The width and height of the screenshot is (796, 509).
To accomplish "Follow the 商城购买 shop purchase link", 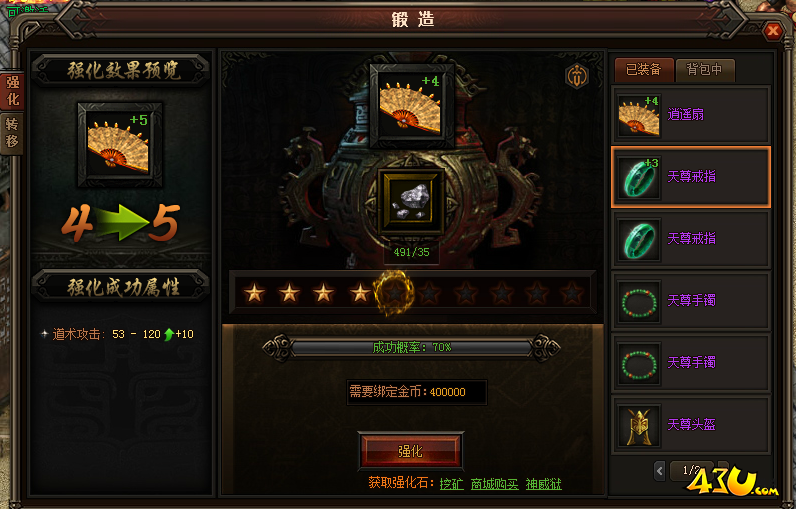I will [x=494, y=484].
